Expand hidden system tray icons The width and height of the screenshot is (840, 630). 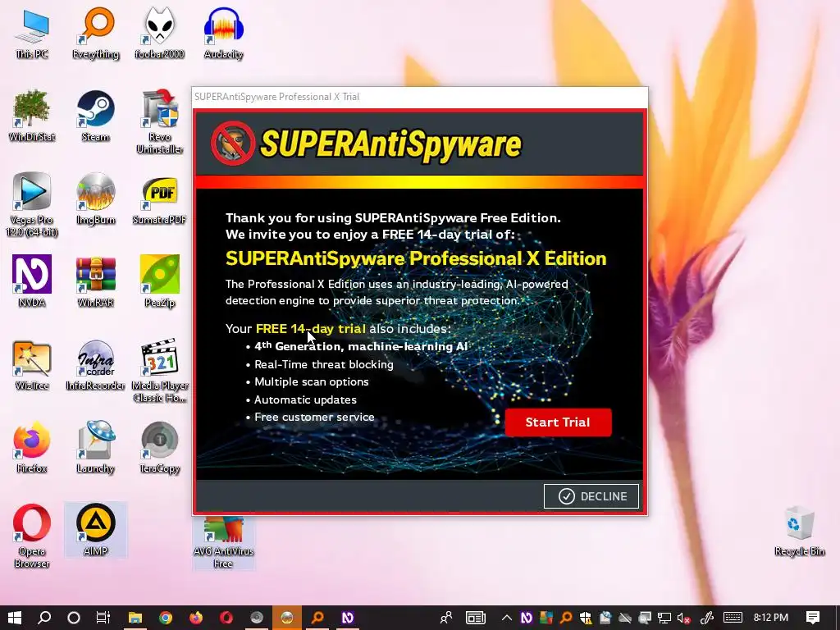click(506, 618)
